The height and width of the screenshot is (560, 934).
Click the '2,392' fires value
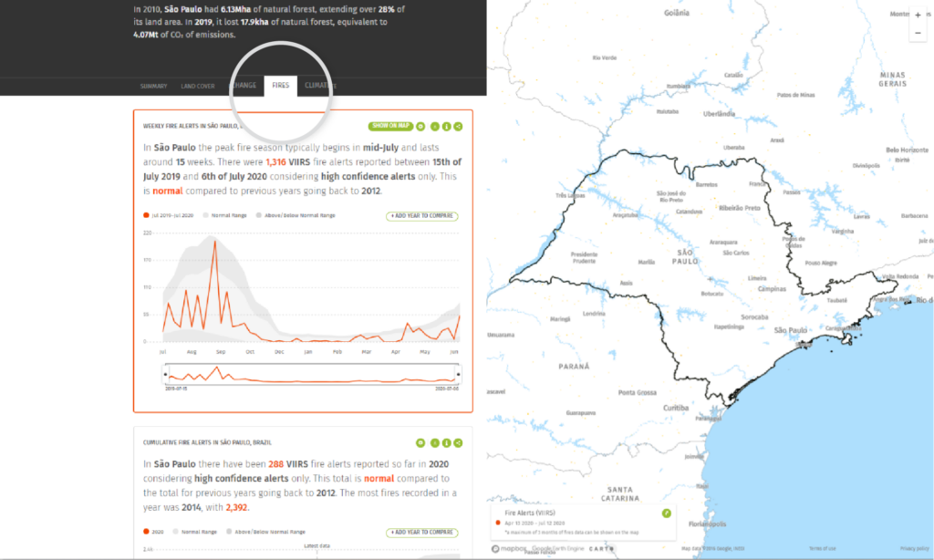[x=236, y=508]
